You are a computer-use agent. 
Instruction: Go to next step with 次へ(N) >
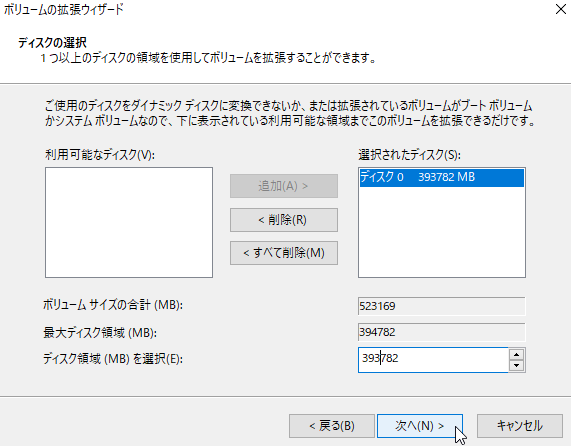tap(420, 426)
